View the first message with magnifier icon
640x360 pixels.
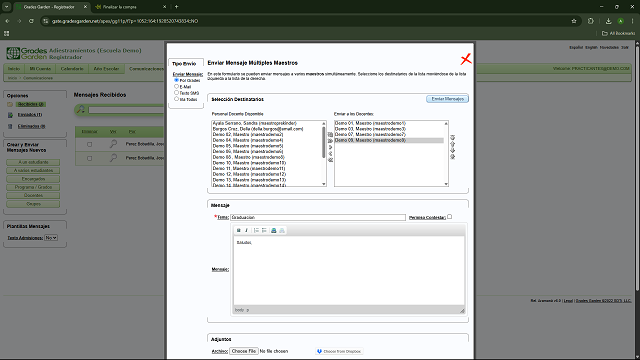(113, 144)
